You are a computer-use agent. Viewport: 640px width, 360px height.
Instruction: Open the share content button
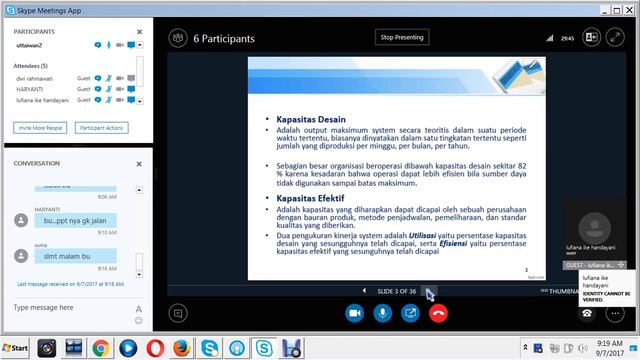pyautogui.click(x=410, y=313)
